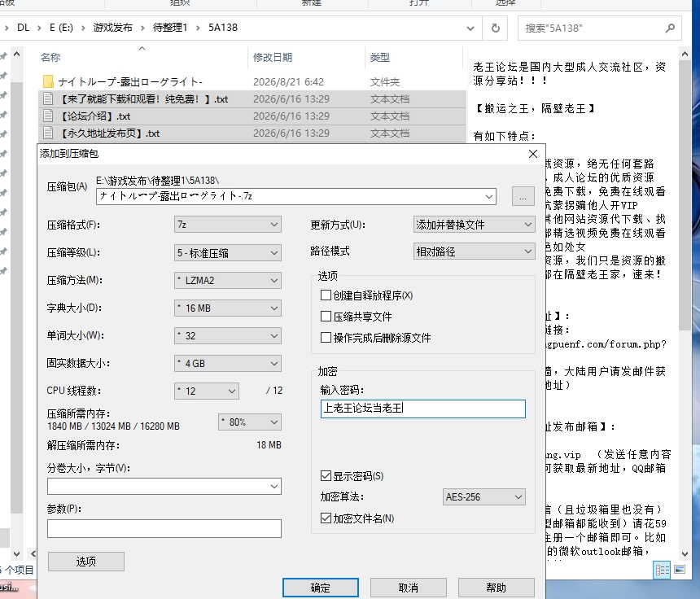Screen dimensions: 700x599
Task: Click the 参数 input field
Action: click(164, 528)
